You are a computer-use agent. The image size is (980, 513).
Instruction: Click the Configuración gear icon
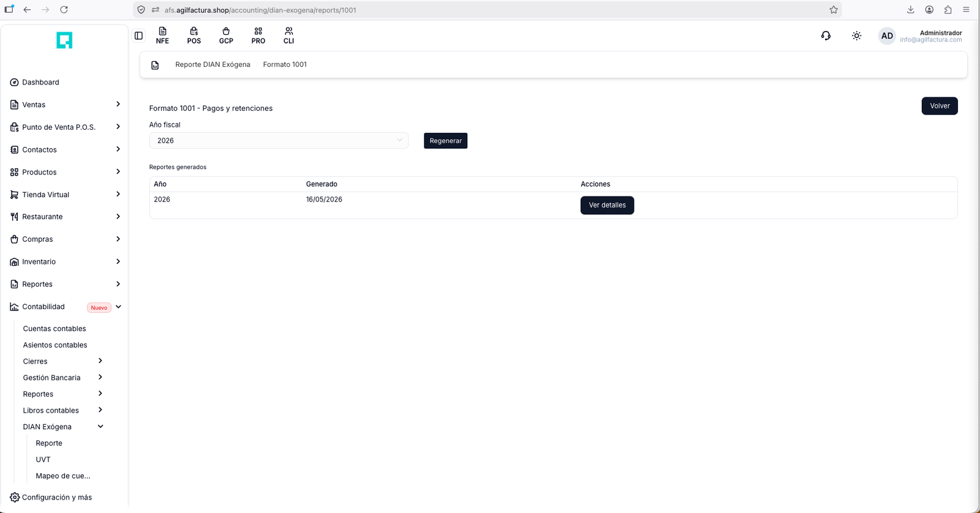click(x=15, y=497)
